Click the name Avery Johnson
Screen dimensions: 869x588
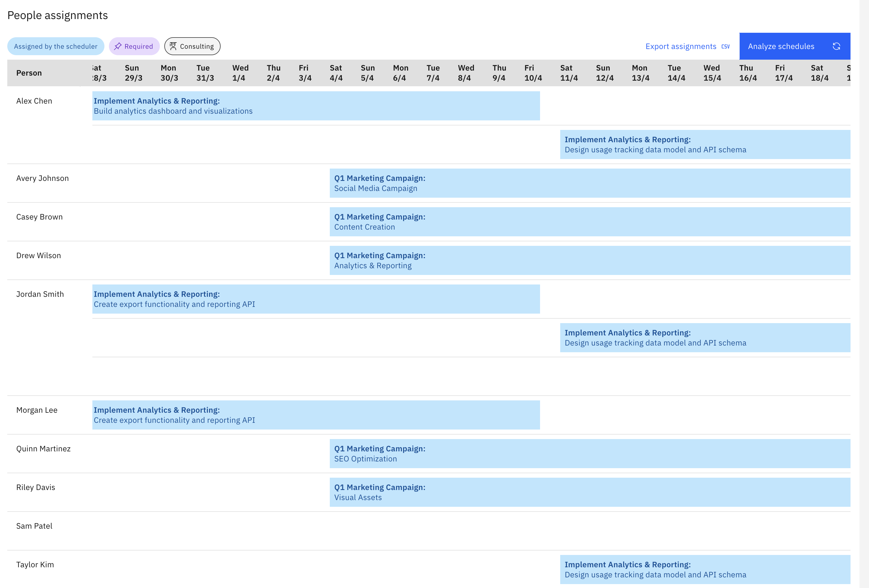(x=43, y=178)
